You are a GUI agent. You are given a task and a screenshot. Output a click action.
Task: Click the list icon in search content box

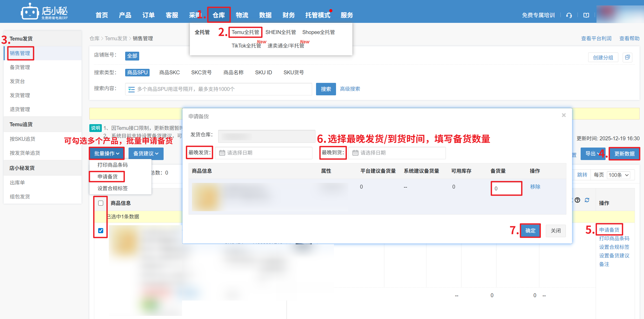tap(132, 89)
